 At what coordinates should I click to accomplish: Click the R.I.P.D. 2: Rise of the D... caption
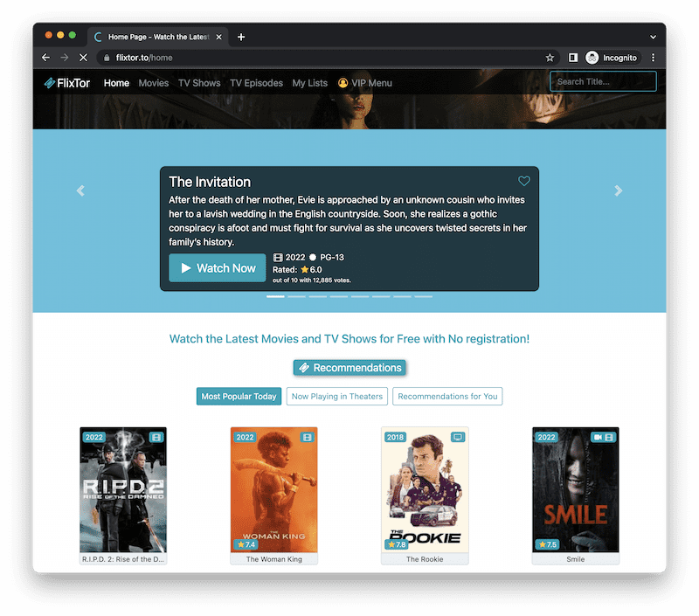123,559
